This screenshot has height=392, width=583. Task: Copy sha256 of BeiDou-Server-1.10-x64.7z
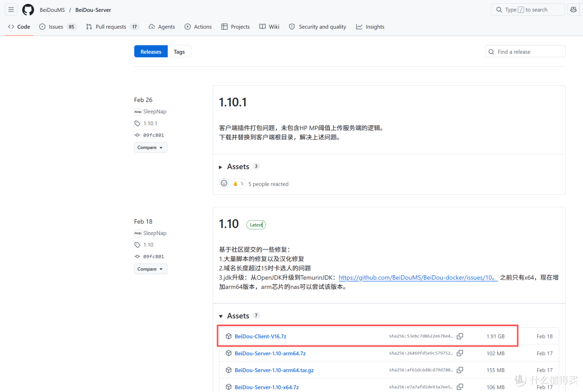(460, 387)
